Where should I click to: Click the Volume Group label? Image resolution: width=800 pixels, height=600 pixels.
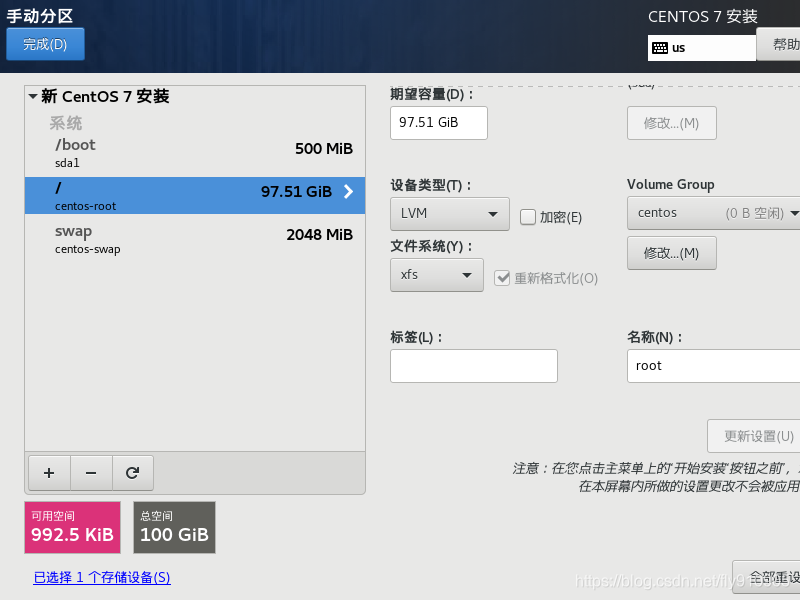[670, 184]
